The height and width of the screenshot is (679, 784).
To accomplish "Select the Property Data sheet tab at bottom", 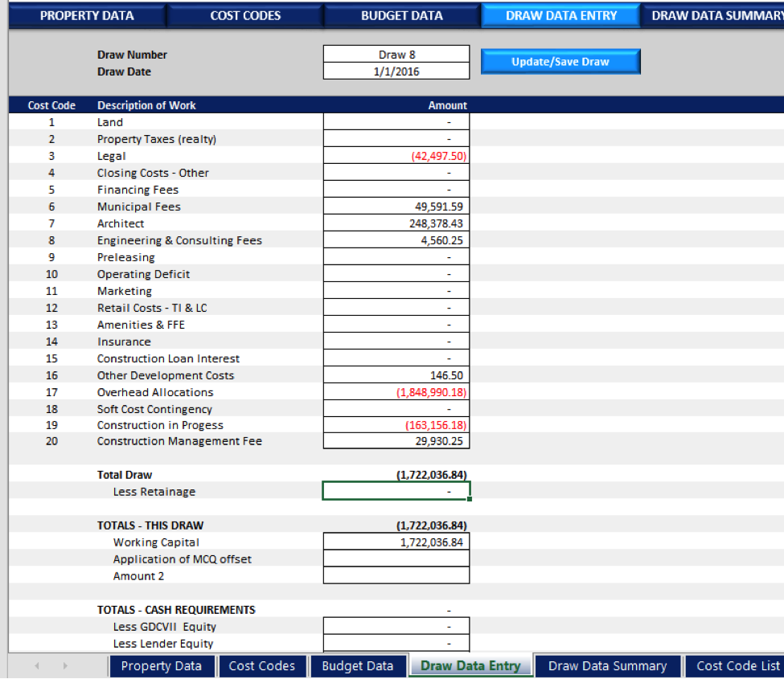I will (x=162, y=665).
